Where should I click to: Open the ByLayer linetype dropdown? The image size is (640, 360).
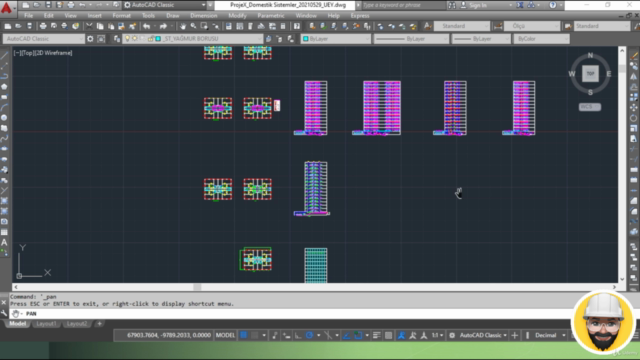tap(411, 39)
